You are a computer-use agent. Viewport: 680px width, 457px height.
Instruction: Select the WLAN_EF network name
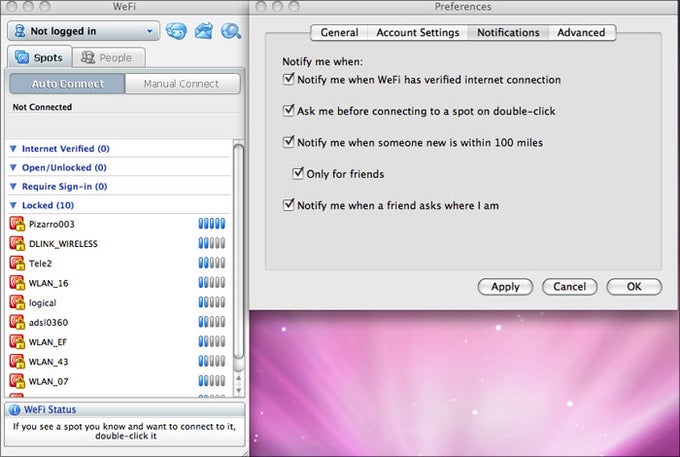click(48, 342)
